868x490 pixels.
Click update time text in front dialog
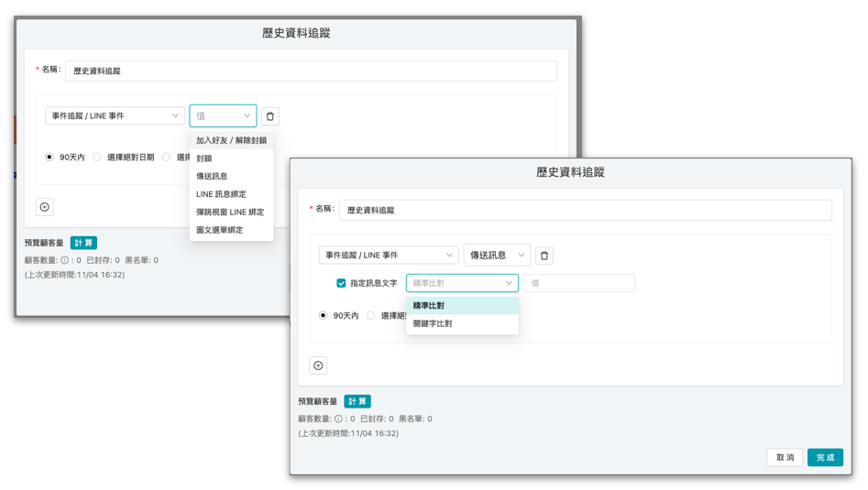(x=348, y=433)
